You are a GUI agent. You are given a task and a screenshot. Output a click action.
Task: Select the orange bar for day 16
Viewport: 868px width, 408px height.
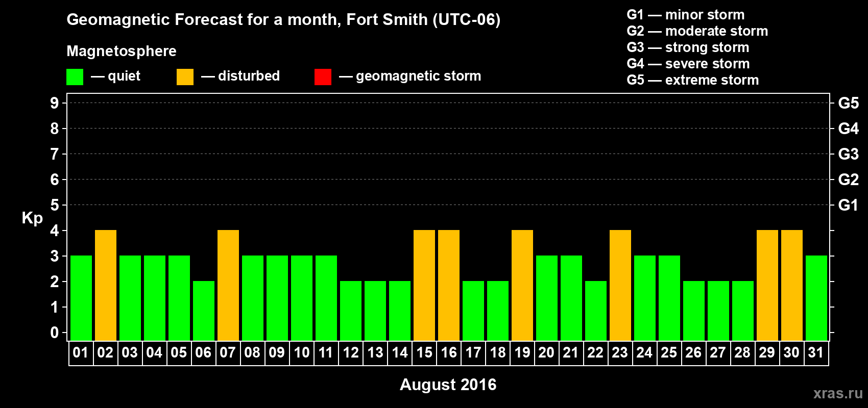(449, 286)
